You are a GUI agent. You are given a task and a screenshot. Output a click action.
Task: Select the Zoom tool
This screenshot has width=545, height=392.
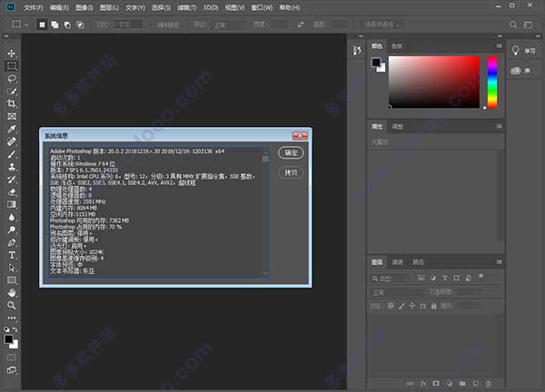[x=12, y=305]
